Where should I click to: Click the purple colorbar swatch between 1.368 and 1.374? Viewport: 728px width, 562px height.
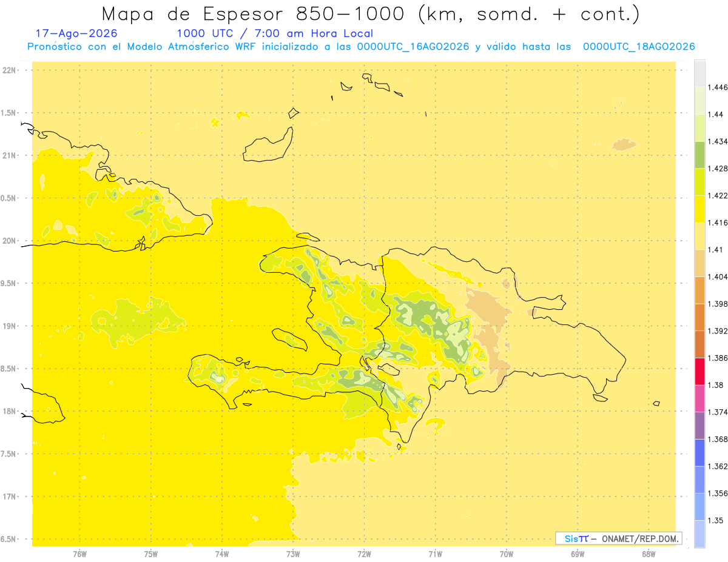pos(699,426)
